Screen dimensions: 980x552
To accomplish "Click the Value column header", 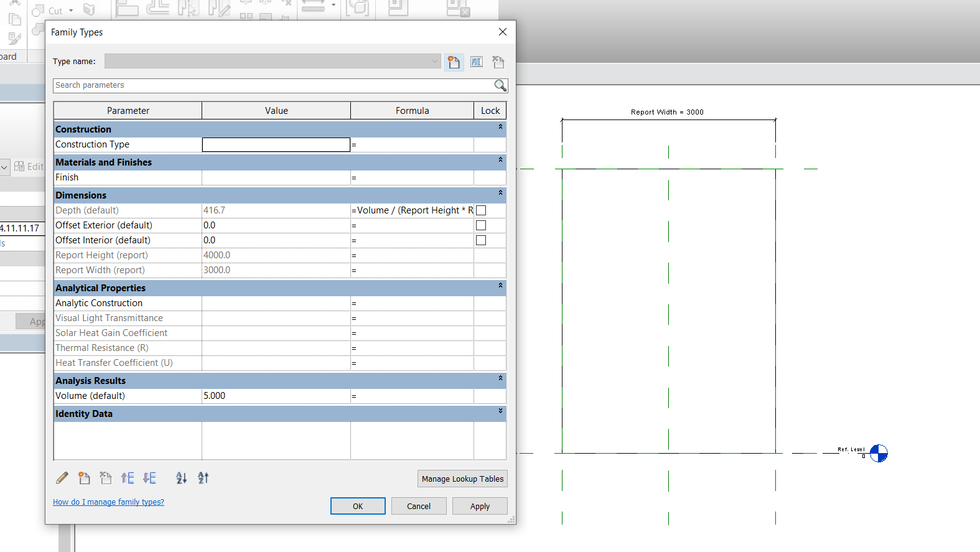I will (x=276, y=111).
